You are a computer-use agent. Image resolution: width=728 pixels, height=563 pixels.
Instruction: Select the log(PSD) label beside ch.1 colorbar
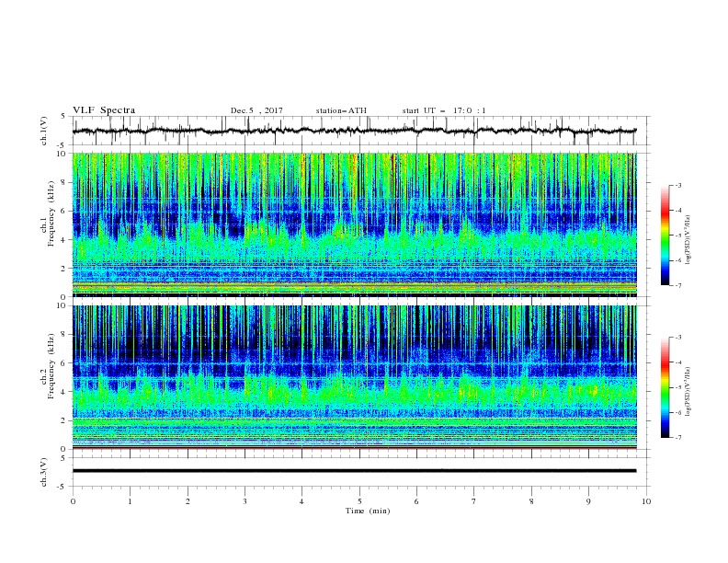click(688, 240)
